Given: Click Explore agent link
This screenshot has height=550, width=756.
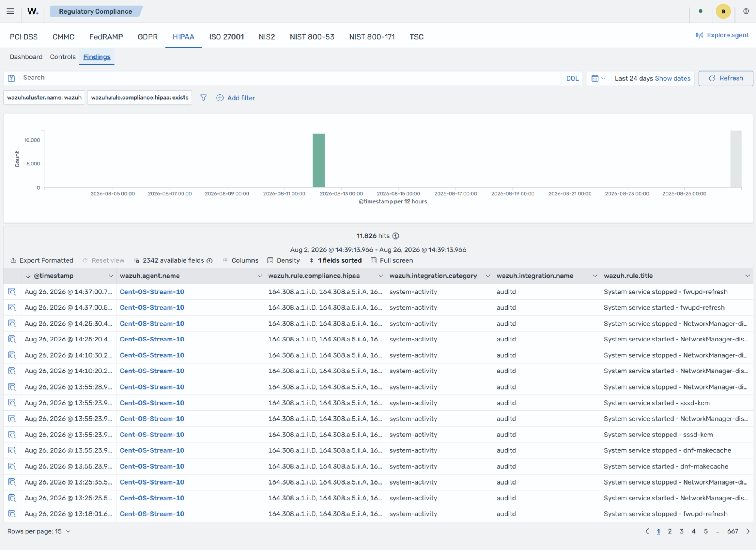Looking at the screenshot, I should pos(722,35).
